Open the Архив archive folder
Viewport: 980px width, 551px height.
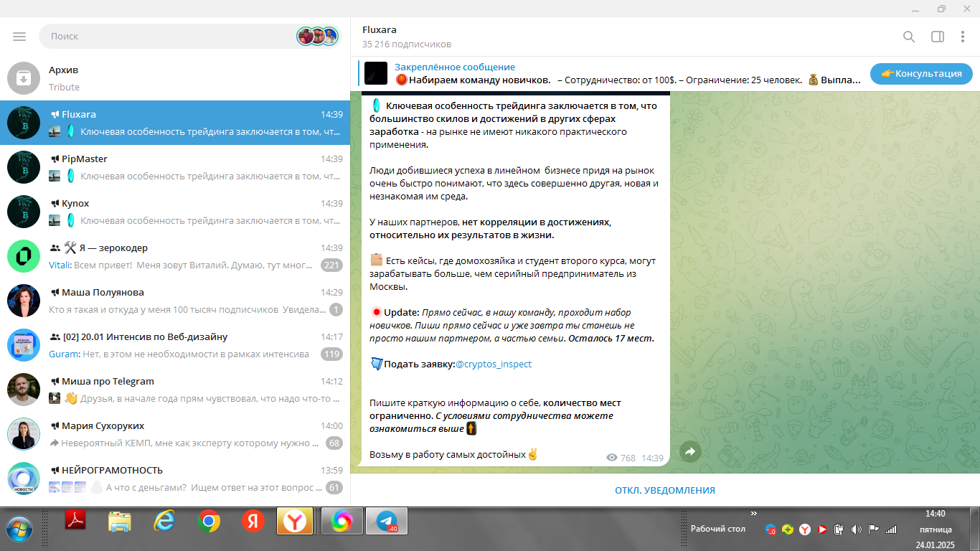coord(175,78)
